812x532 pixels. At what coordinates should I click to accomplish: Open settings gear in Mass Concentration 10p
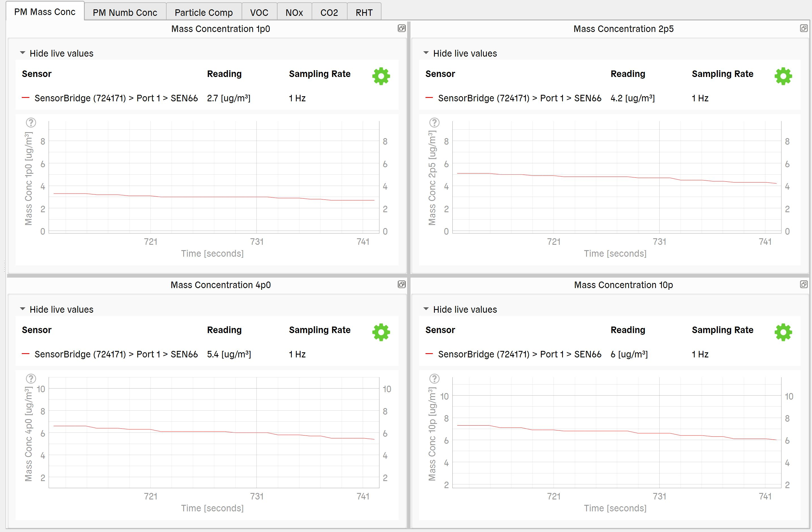783,332
